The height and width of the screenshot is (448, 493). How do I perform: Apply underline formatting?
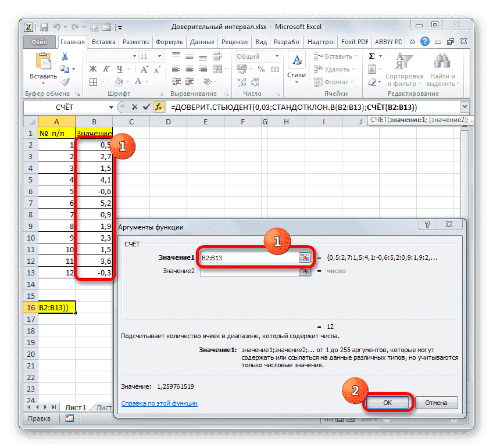(121, 69)
